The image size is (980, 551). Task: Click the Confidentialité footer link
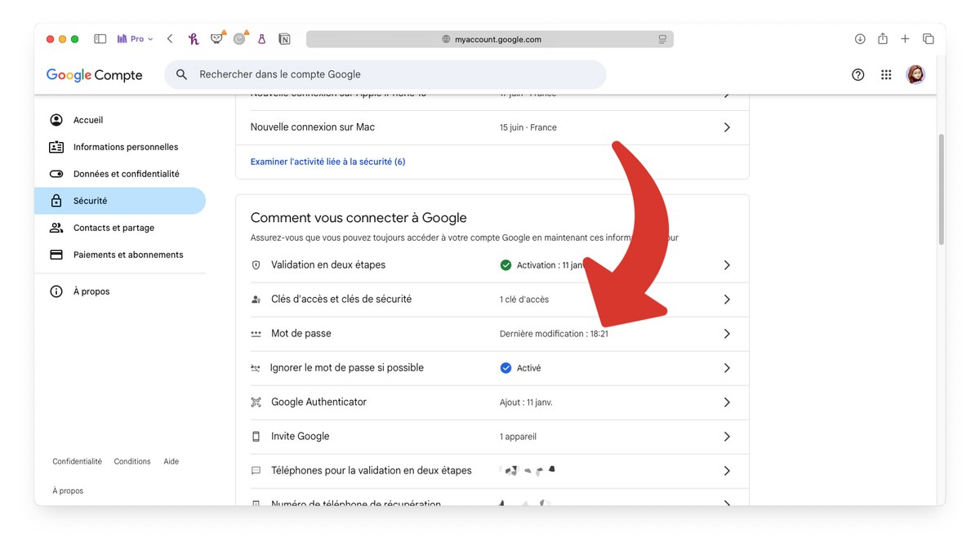tap(77, 461)
